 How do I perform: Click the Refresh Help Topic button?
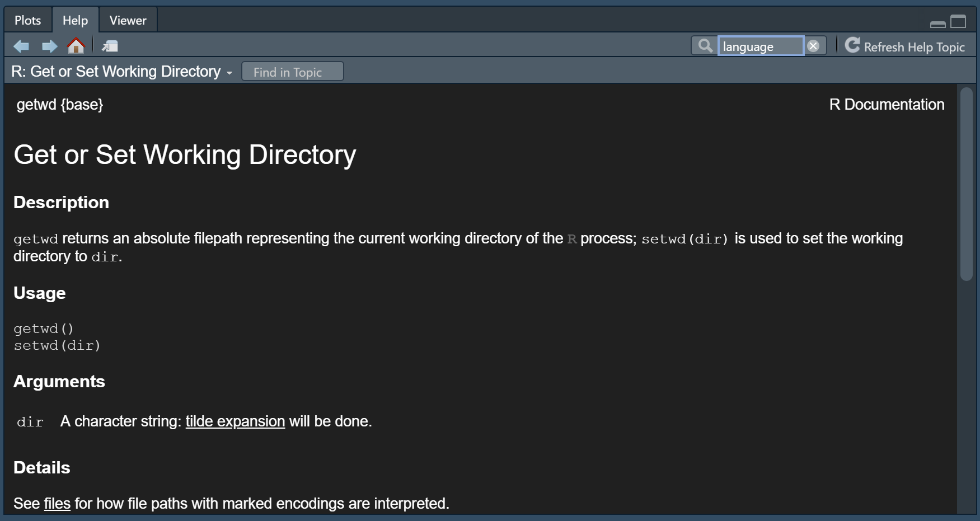click(905, 46)
